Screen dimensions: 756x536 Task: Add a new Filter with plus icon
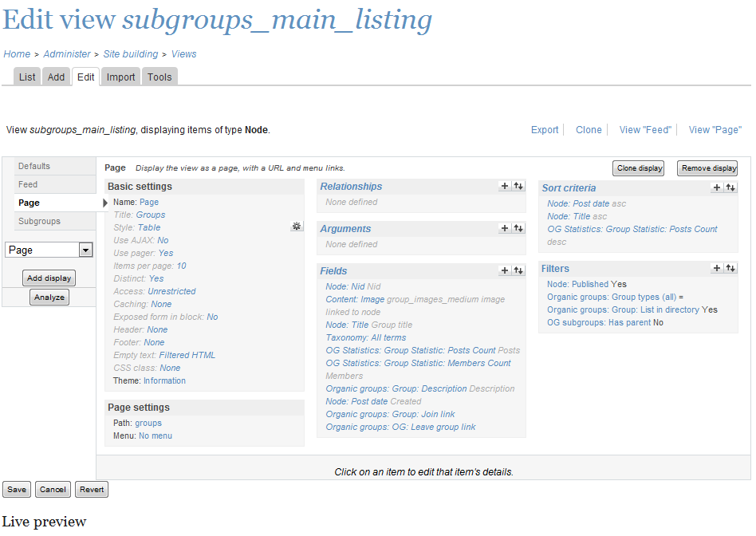pyautogui.click(x=716, y=268)
